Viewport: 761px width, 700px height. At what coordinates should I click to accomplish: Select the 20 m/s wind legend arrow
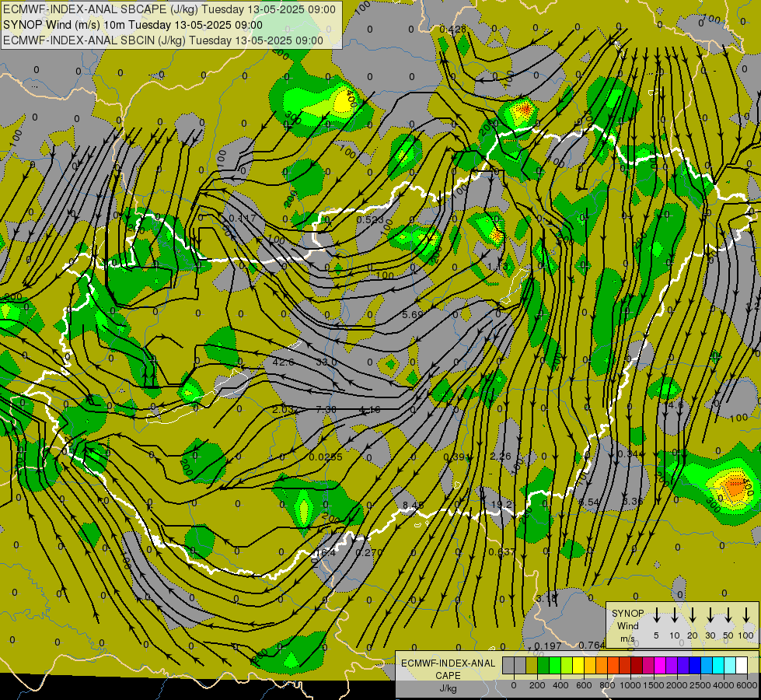693,615
